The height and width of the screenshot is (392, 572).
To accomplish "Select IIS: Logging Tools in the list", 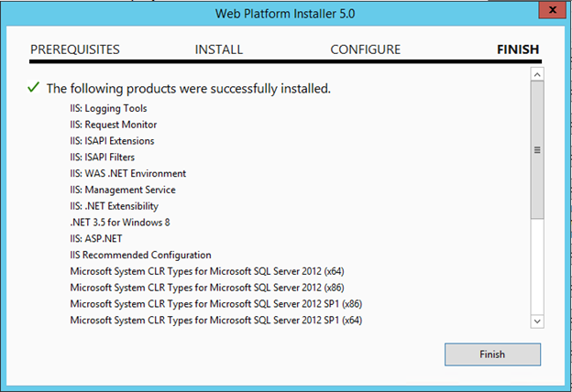I will point(110,108).
